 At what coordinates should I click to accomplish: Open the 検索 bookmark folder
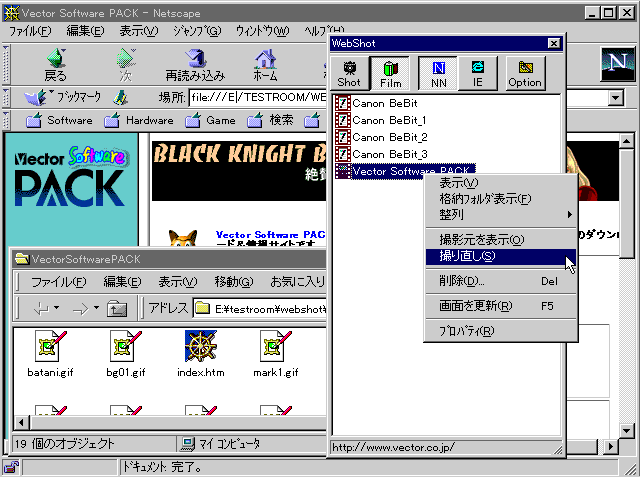coord(270,120)
